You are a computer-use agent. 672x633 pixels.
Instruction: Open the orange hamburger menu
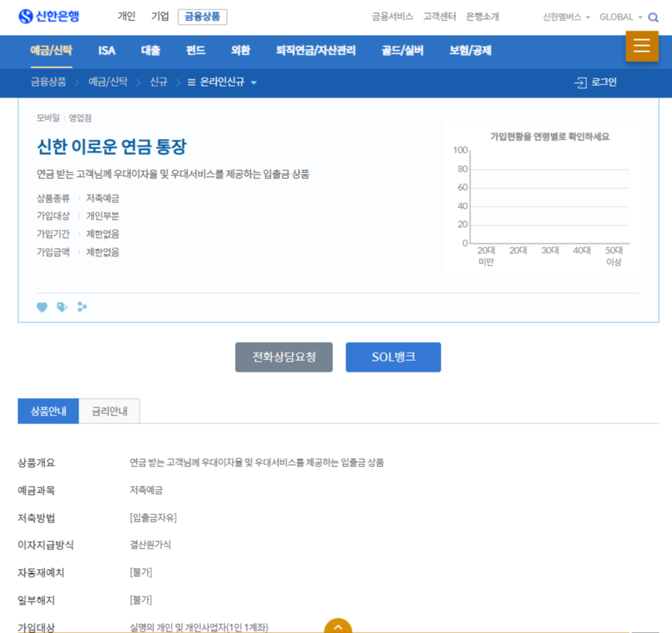641,46
